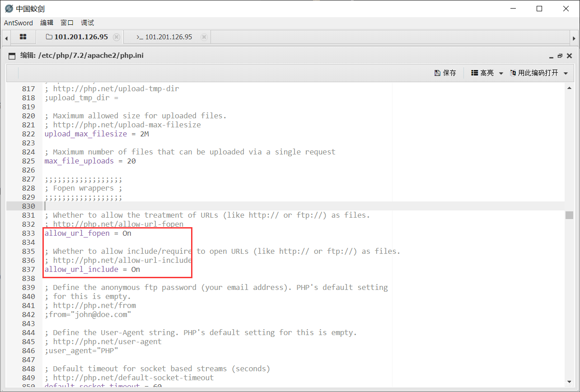The height and width of the screenshot is (392, 580).
Task: Open the 调试 debug menu
Action: click(x=87, y=23)
